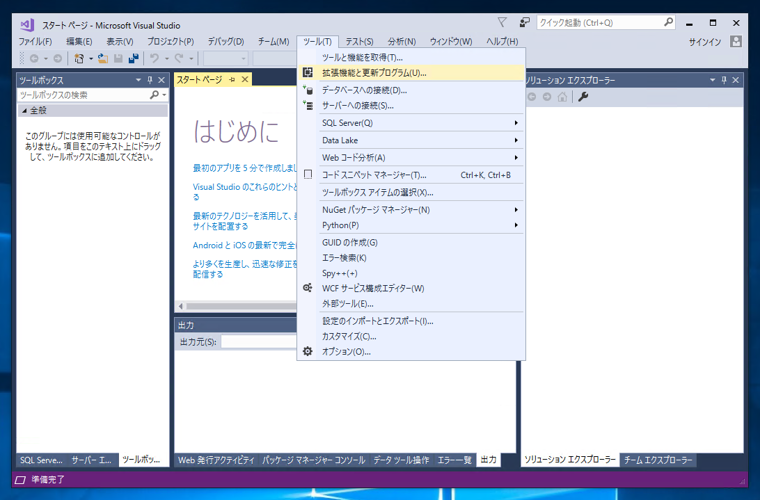This screenshot has width=760, height=500.
Task: Click the toolbox search magnifier icon
Action: [x=155, y=94]
